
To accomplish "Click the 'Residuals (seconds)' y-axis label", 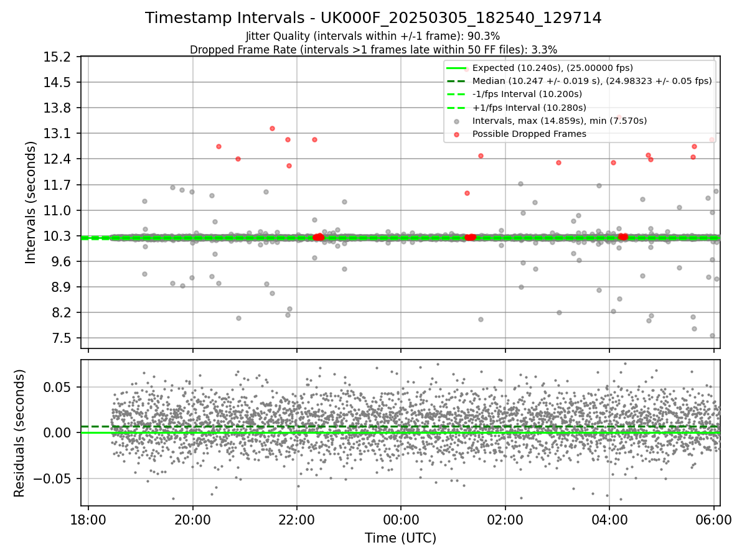I will [x=19, y=433].
